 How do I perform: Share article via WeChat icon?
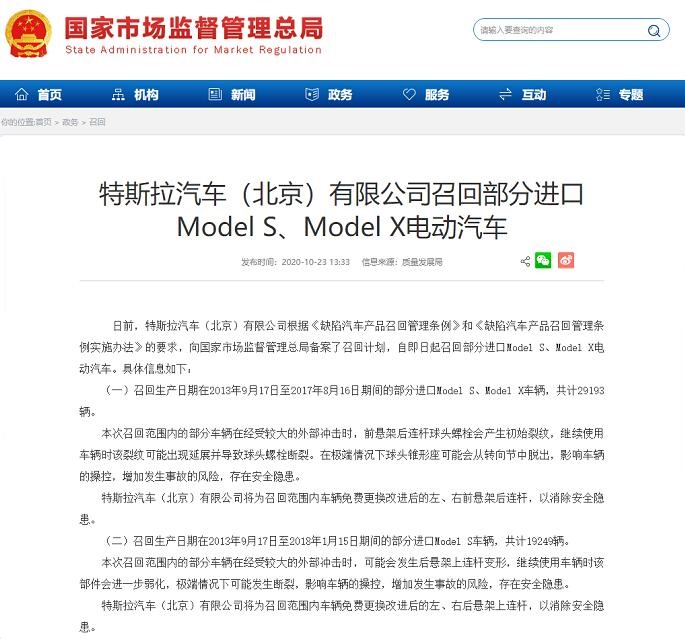pyautogui.click(x=543, y=261)
